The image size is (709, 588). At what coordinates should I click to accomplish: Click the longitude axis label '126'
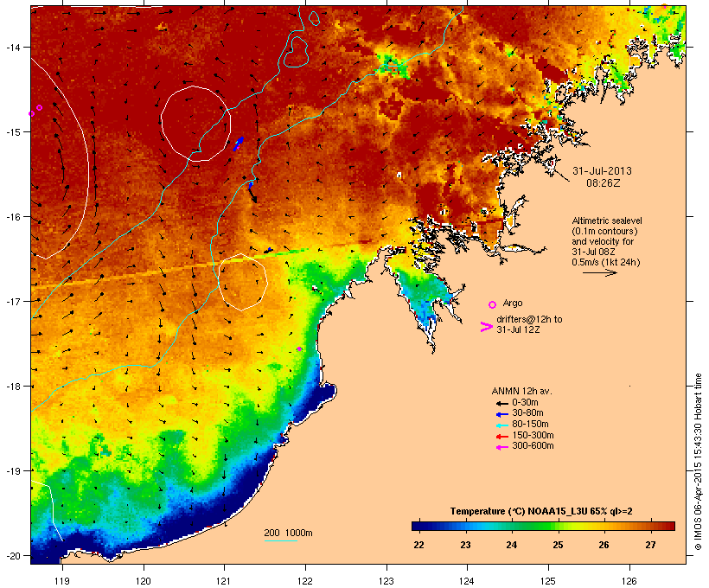coord(629,581)
